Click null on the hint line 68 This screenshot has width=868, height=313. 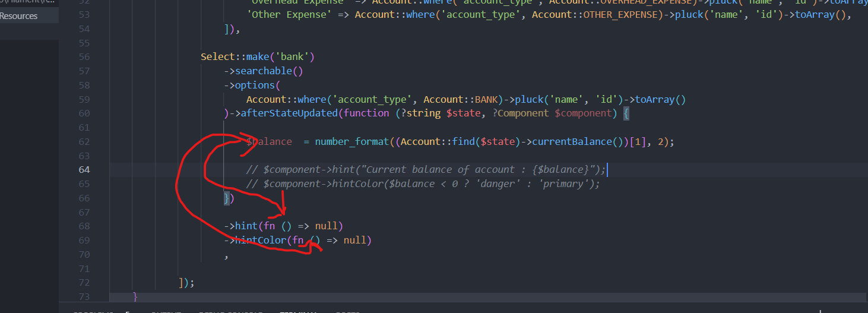327,226
